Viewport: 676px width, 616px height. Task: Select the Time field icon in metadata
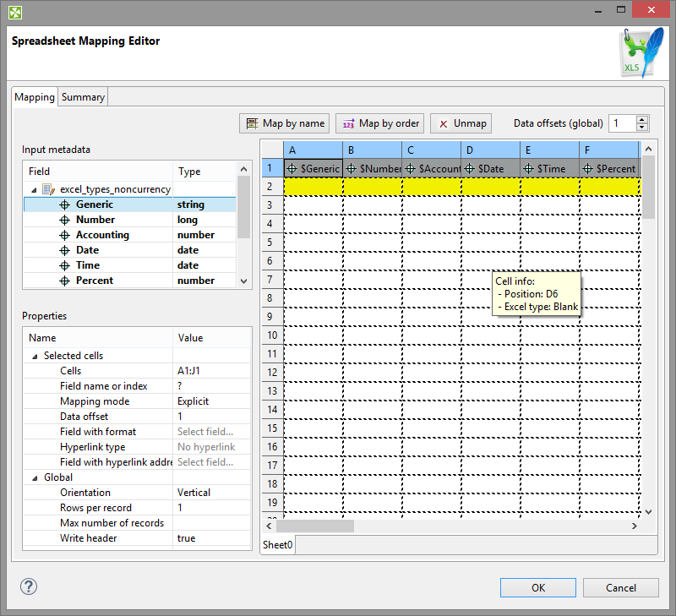65,265
